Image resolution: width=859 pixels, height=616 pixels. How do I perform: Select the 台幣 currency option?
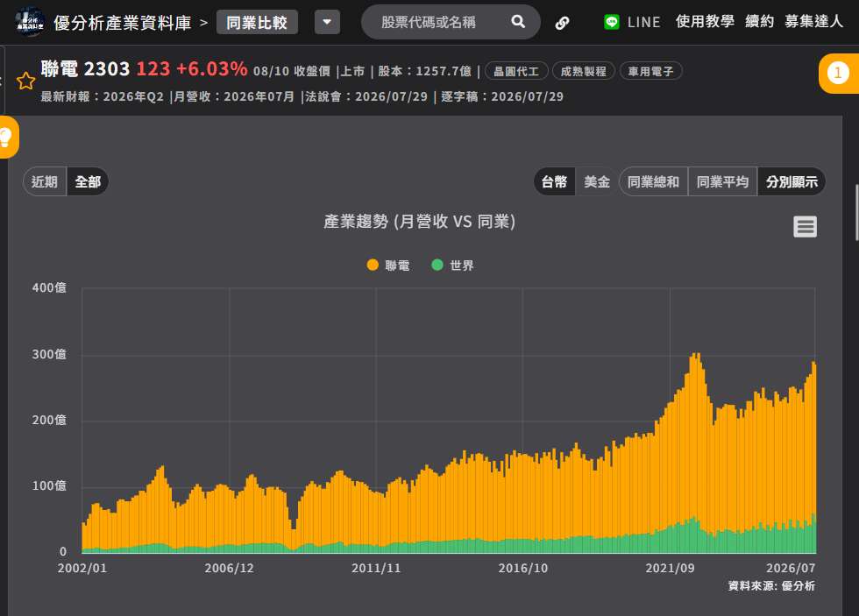554,181
